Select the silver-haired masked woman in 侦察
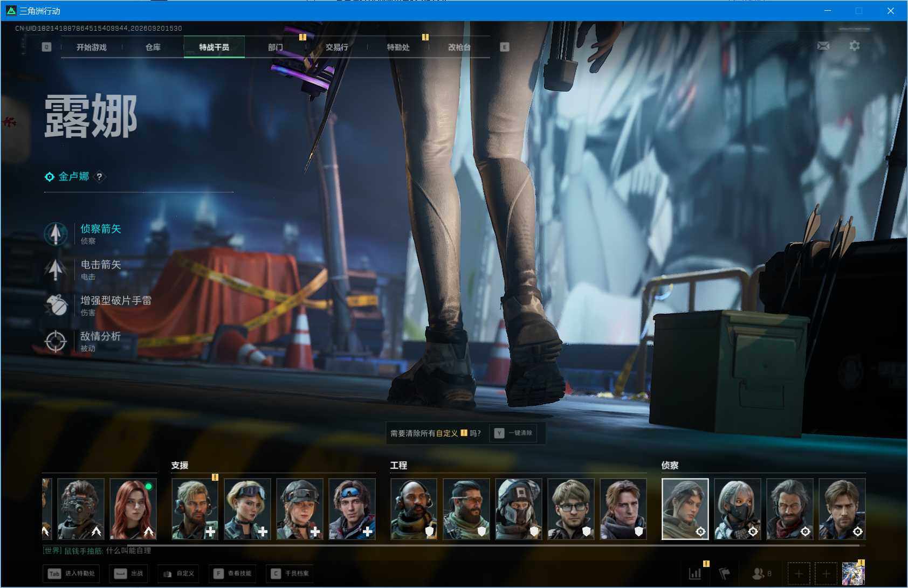The height and width of the screenshot is (588, 908). (x=738, y=509)
